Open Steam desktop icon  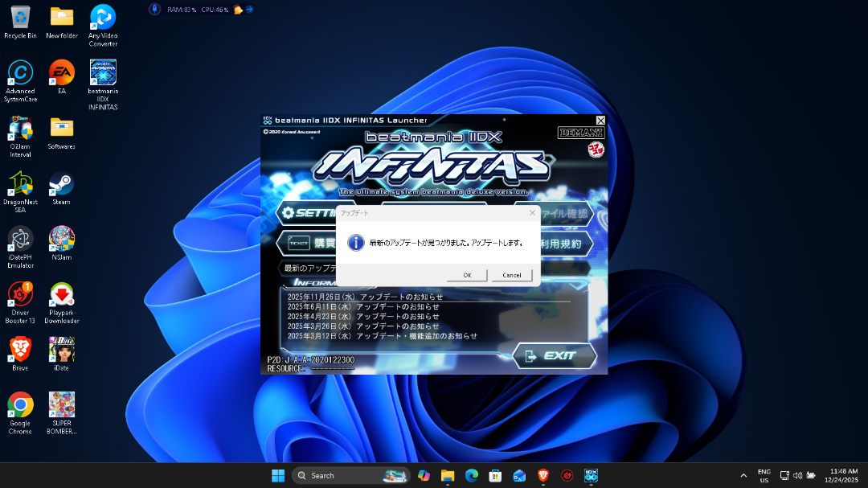coord(62,184)
